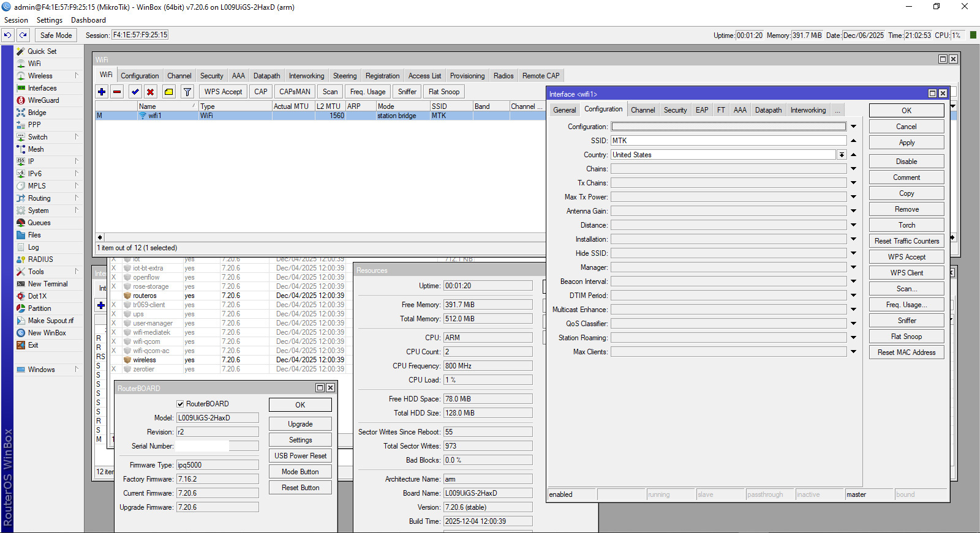Uncheck the RouterBOARD checkbox

180,404
